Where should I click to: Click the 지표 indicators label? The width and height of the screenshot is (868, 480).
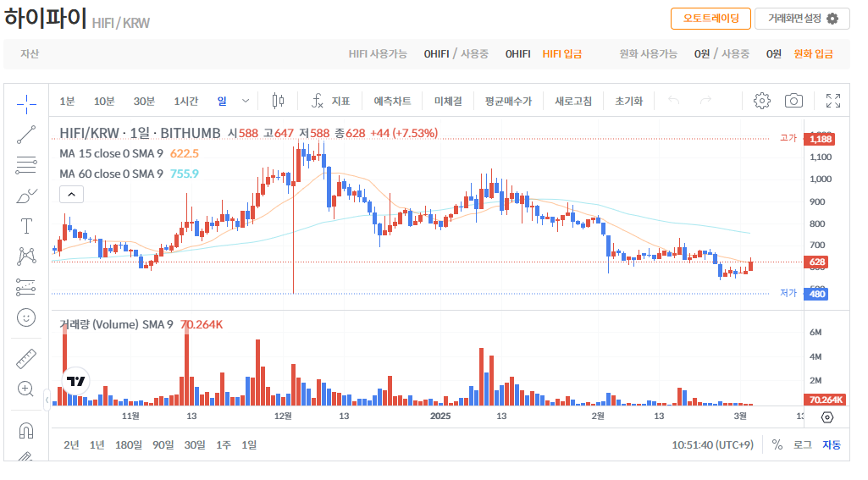pos(340,102)
